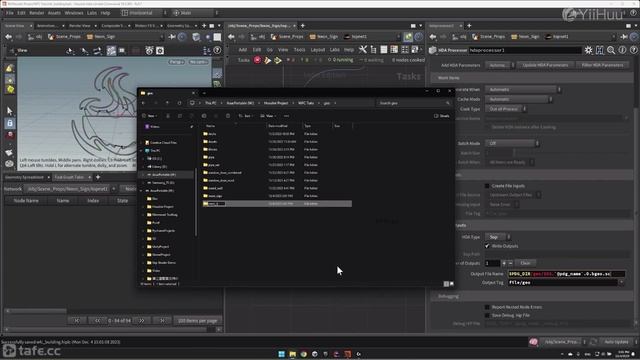Viewport: 640px width, 360px height.
Task: Enable the Create File Inputs checkbox
Action: 487,186
